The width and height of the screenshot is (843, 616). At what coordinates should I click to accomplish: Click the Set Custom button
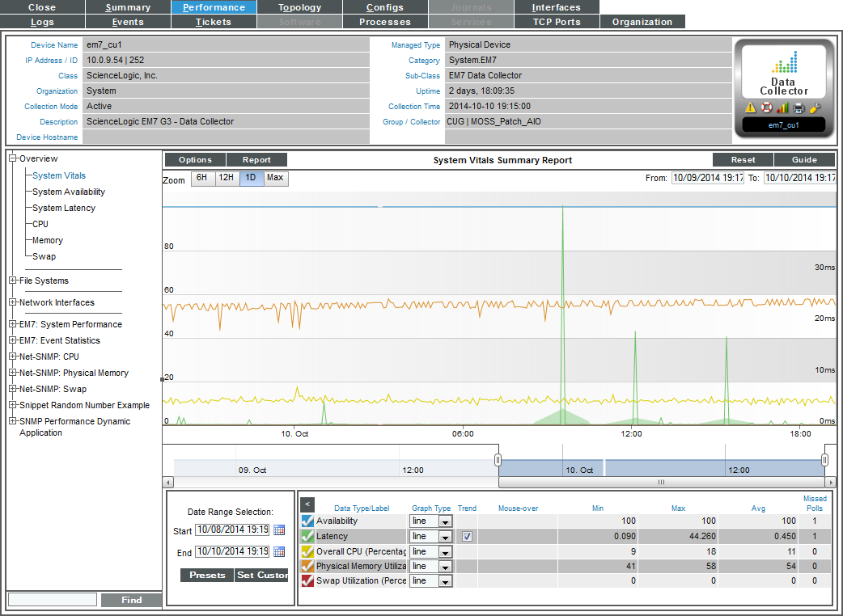(x=262, y=576)
